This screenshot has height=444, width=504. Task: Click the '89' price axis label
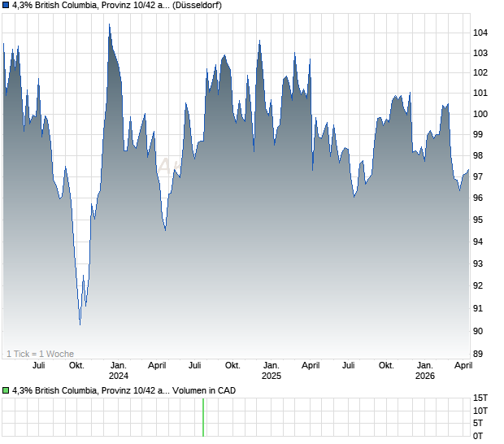(x=478, y=354)
